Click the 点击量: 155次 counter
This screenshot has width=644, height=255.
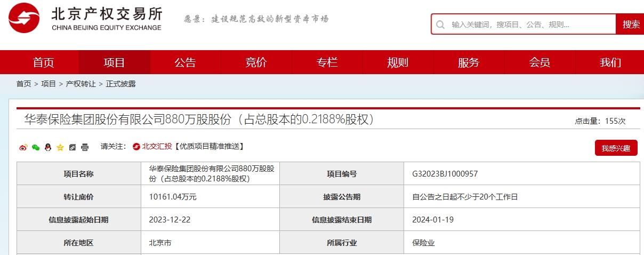point(600,121)
